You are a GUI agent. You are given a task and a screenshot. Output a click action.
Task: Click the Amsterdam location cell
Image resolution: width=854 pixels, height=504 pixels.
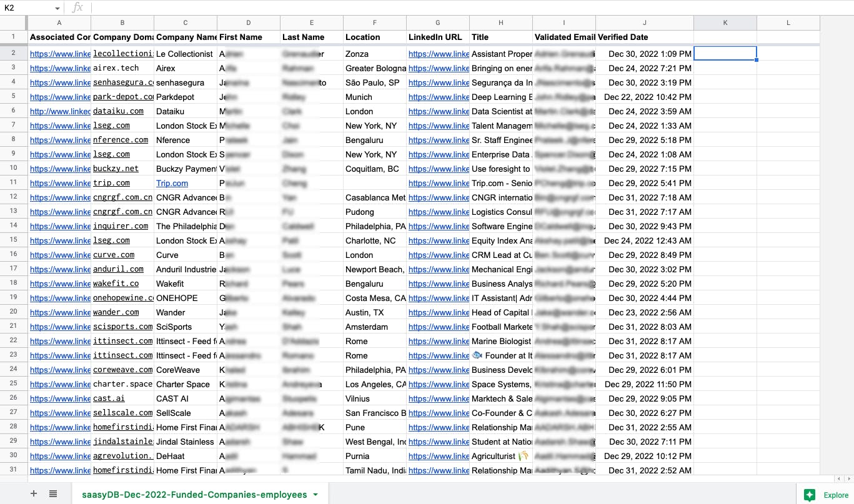click(x=375, y=327)
